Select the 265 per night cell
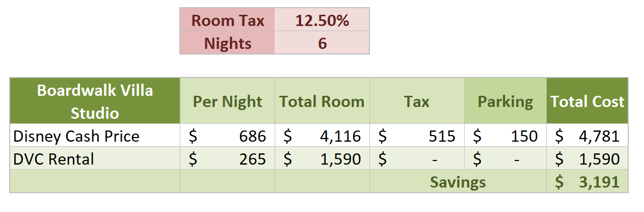 tap(227, 158)
